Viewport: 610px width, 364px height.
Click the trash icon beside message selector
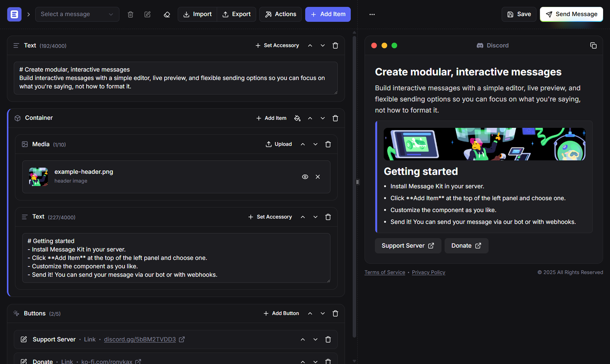[130, 14]
